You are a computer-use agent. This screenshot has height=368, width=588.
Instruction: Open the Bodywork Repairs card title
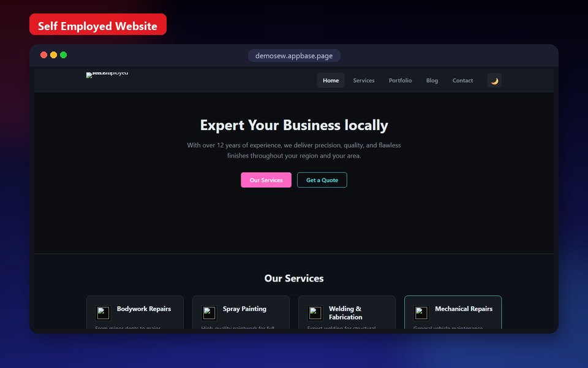pos(144,309)
